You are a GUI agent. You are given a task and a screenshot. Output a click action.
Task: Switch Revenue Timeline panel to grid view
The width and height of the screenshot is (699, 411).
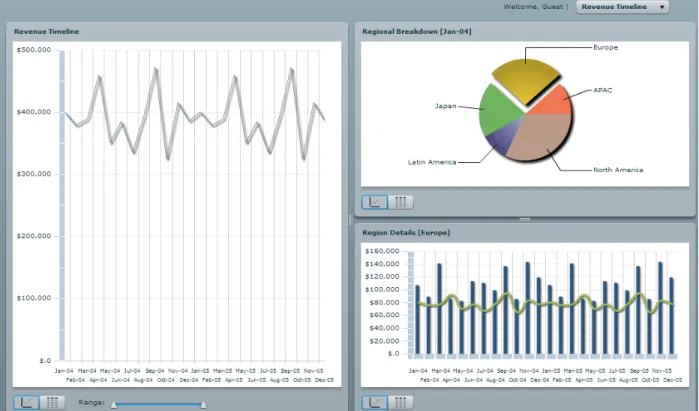(52, 403)
